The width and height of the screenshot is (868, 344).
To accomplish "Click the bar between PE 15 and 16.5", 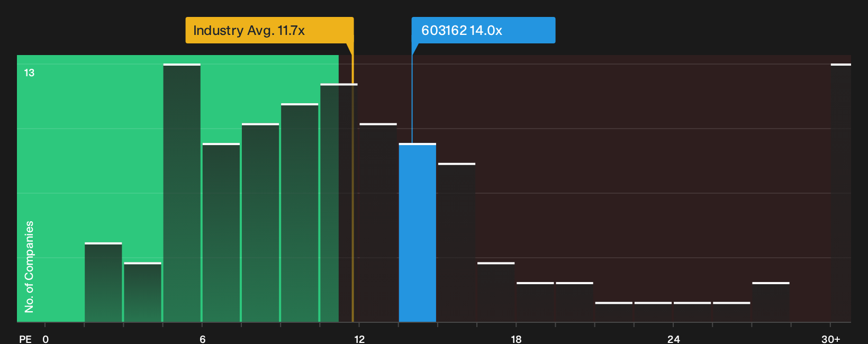I will pos(457,242).
